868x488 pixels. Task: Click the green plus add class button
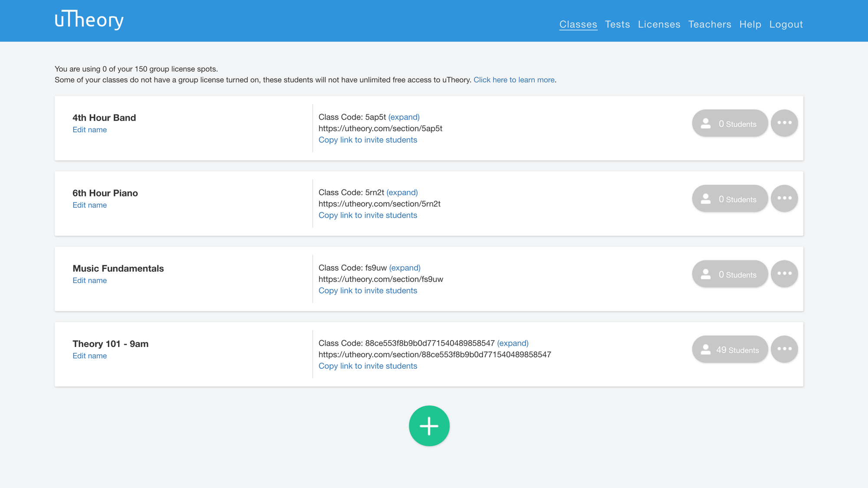point(429,426)
